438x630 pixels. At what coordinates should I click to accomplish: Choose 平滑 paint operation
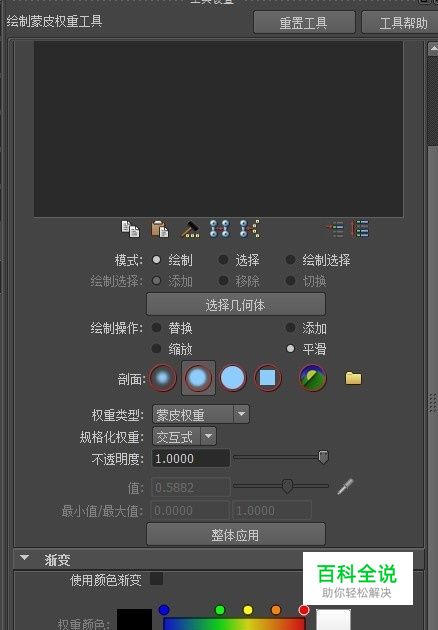tap(290, 349)
